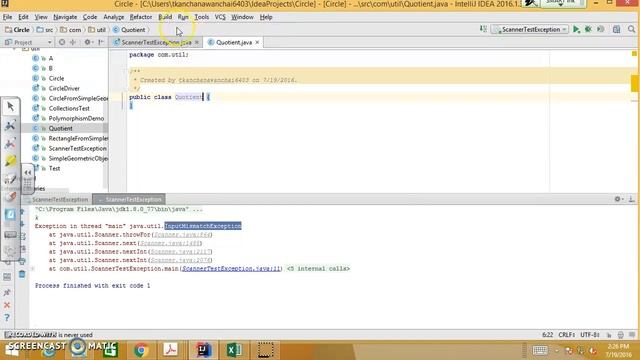The image size is (640, 360).
Task: Open the Project view dropdown
Action: click(x=28, y=42)
